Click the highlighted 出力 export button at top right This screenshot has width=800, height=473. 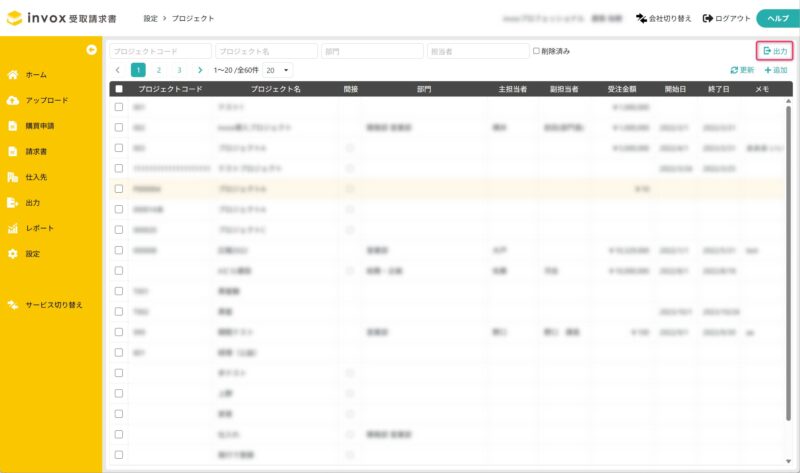click(774, 51)
